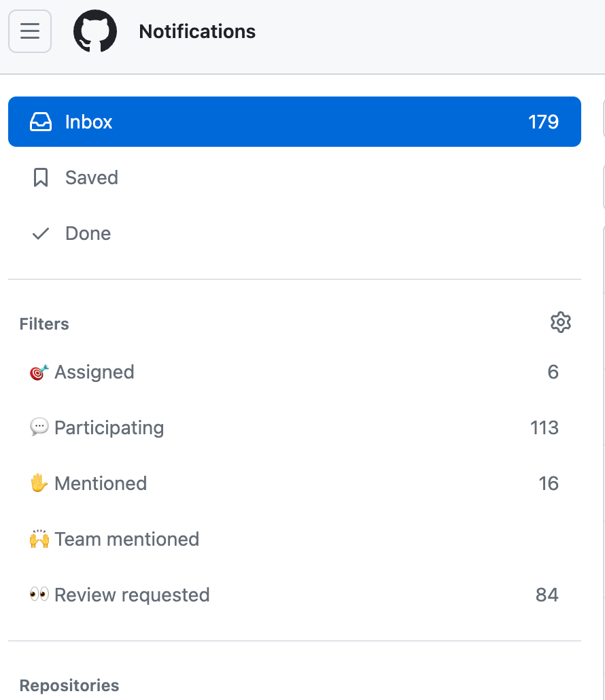The height and width of the screenshot is (700, 605).
Task: Click the Notifications page title
Action: 197,32
